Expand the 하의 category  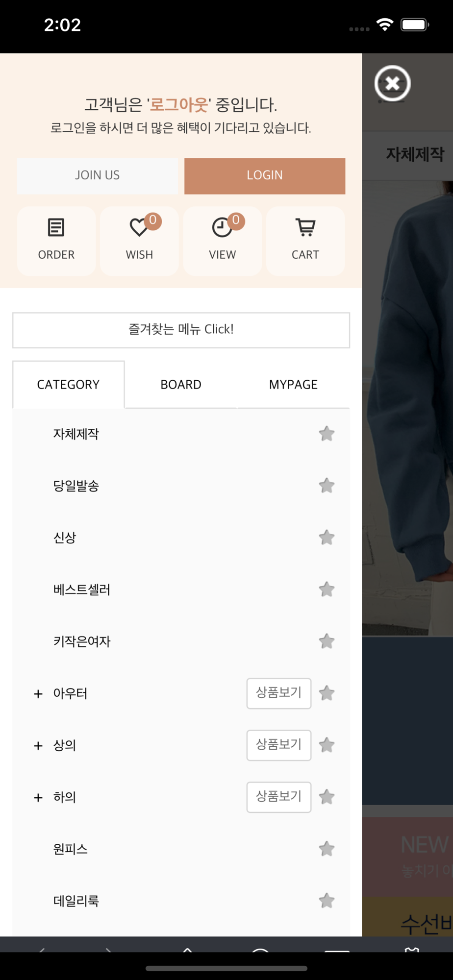[x=38, y=798]
